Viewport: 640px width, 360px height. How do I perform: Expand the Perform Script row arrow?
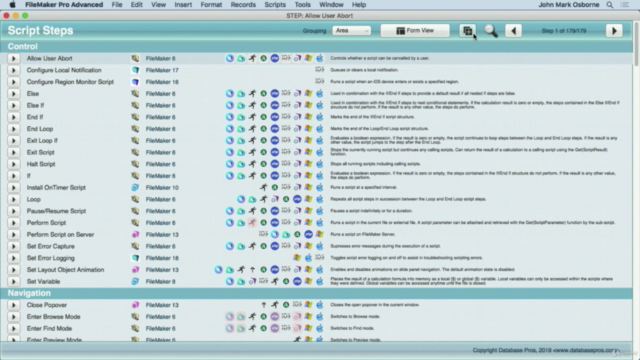coord(13,223)
